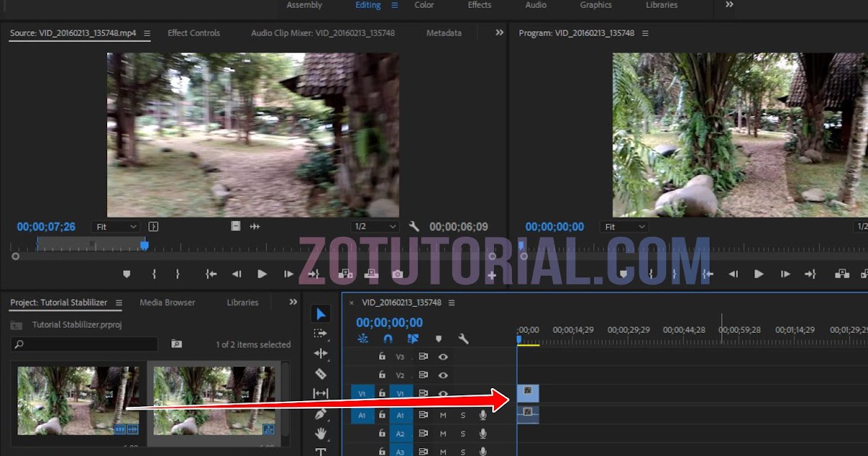Toggle track output eye for V1
Image resolution: width=868 pixels, height=456 pixels.
pyautogui.click(x=443, y=394)
